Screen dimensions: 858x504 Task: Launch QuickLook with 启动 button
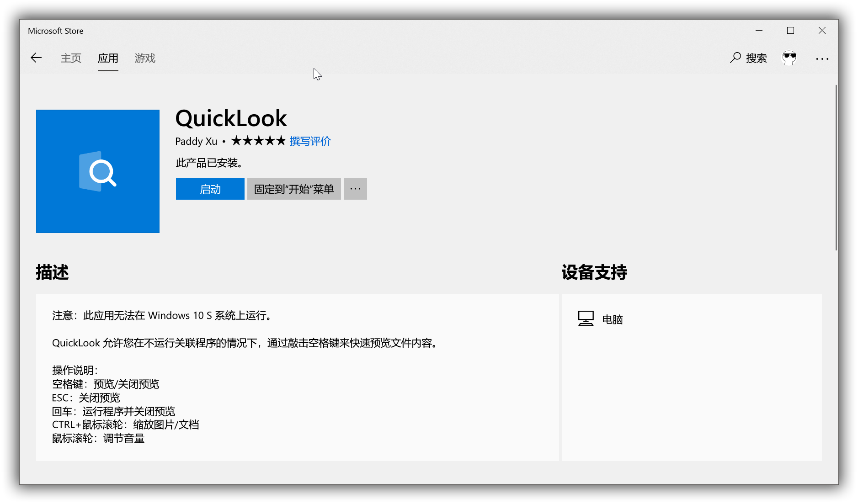pos(210,189)
